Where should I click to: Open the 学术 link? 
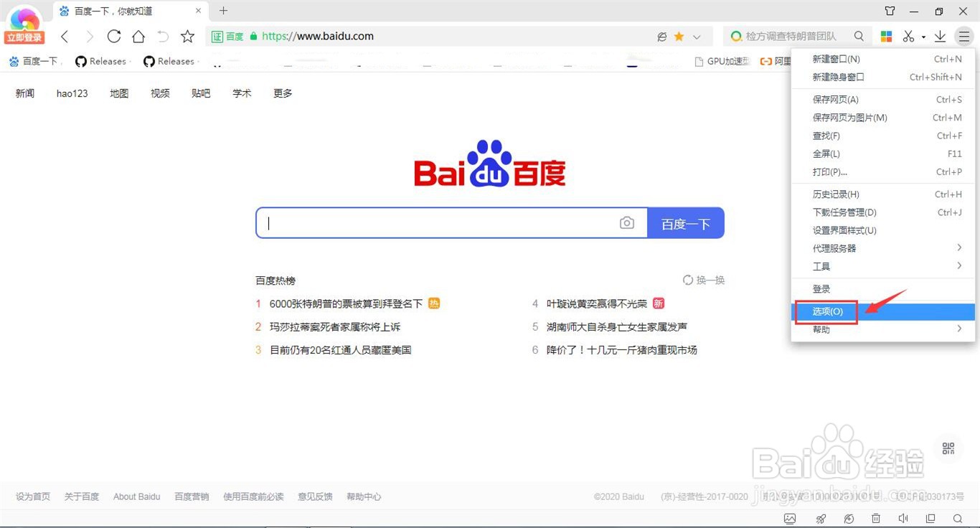(x=242, y=93)
